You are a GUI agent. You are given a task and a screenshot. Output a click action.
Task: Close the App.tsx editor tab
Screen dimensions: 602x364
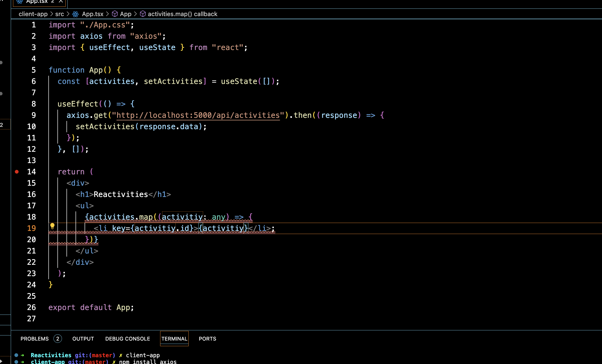[x=61, y=1]
